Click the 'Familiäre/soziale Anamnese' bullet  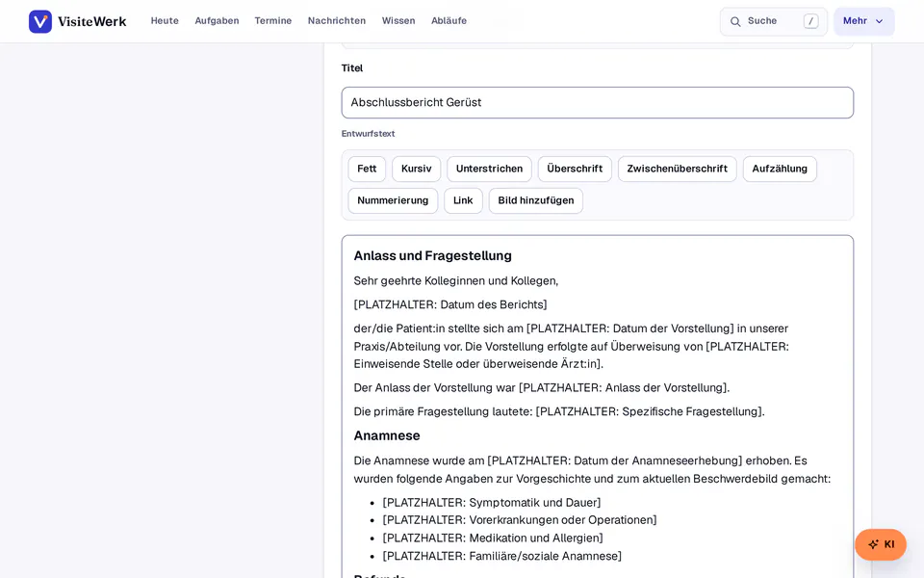(502, 556)
